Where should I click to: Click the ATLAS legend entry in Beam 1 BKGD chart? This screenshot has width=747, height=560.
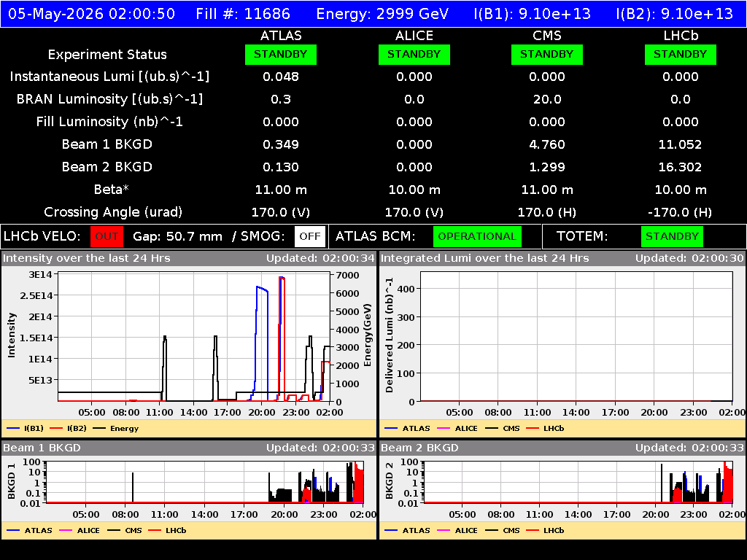pyautogui.click(x=29, y=531)
